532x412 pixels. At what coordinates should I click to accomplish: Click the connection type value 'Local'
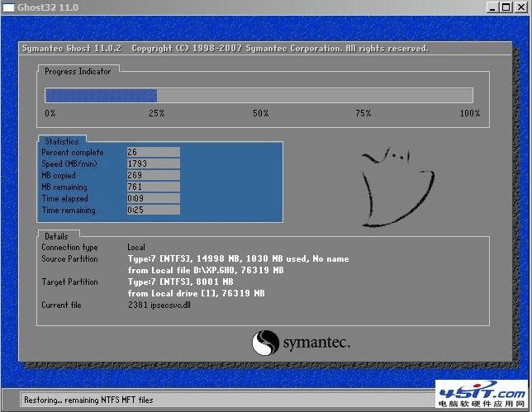(136, 247)
